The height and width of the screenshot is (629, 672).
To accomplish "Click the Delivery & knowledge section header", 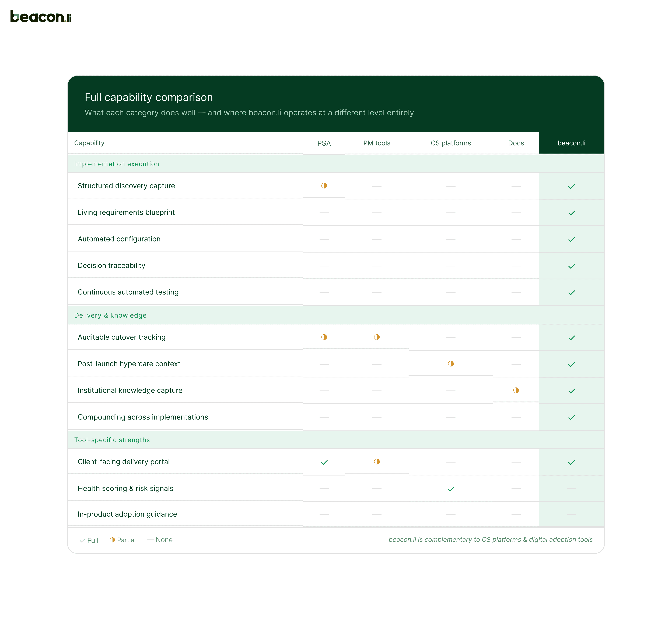I will [x=110, y=315].
